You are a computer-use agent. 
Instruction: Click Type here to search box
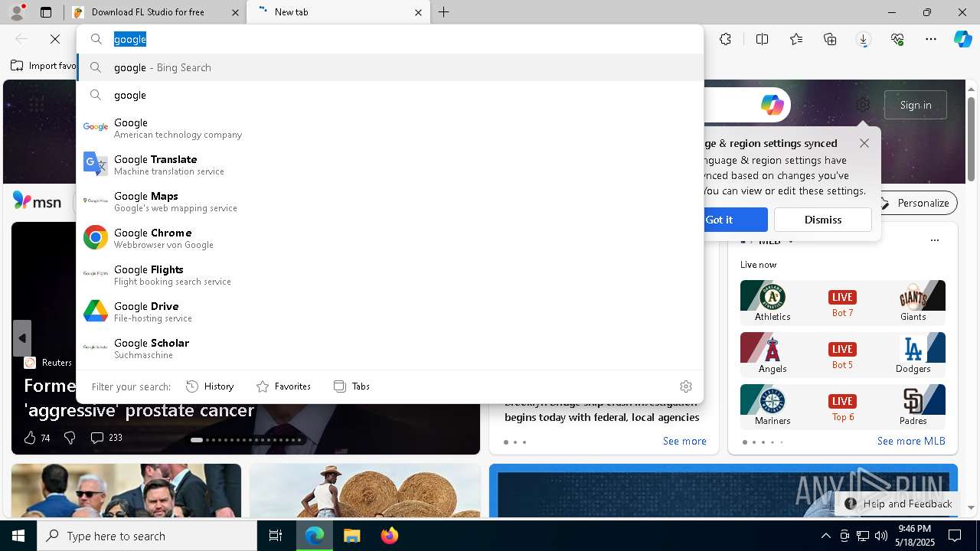(x=147, y=536)
